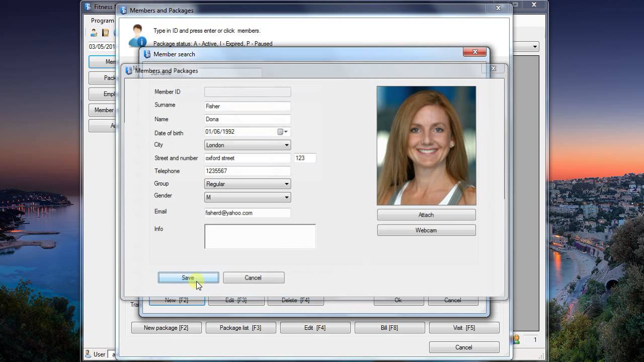Click the Visit [F5] button
This screenshot has height=362, width=644.
point(464,328)
